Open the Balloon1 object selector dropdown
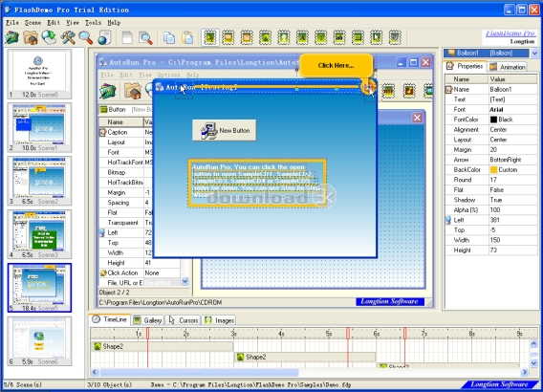 [534, 53]
